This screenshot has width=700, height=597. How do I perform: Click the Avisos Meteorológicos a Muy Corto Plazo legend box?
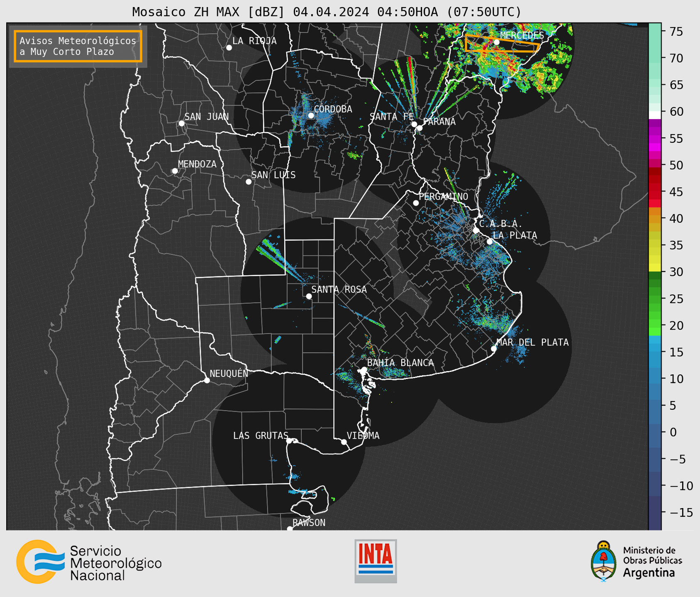tap(78, 46)
